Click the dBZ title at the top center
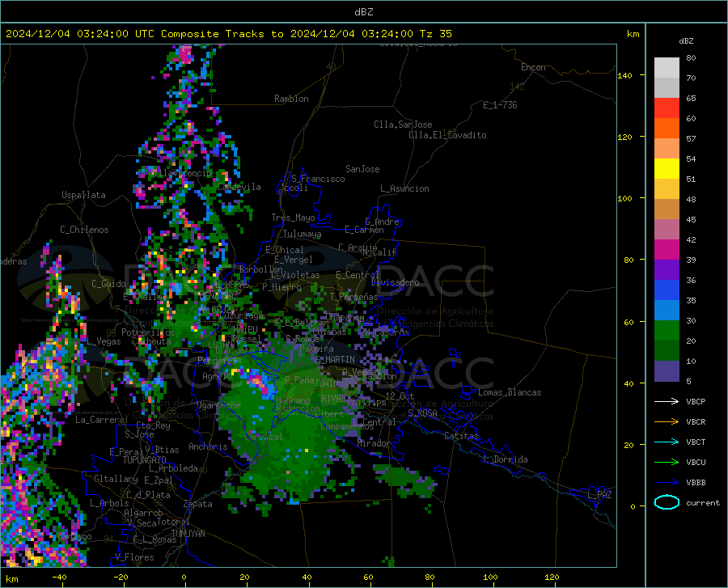The width and height of the screenshot is (728, 588). click(x=363, y=12)
